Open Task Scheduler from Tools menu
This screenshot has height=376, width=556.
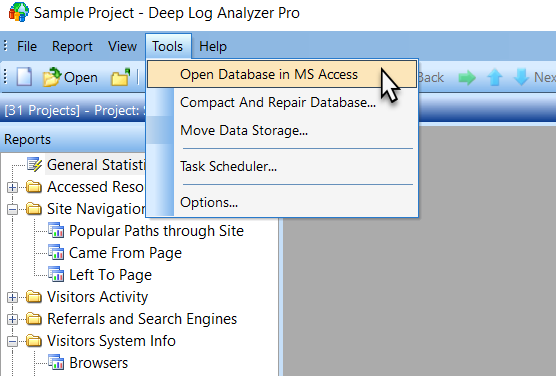pyautogui.click(x=282, y=166)
